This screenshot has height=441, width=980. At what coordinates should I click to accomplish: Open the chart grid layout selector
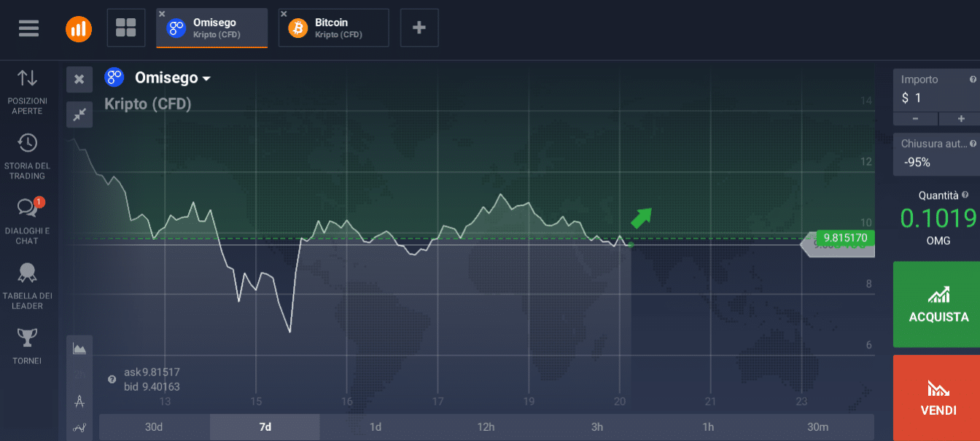tap(126, 28)
